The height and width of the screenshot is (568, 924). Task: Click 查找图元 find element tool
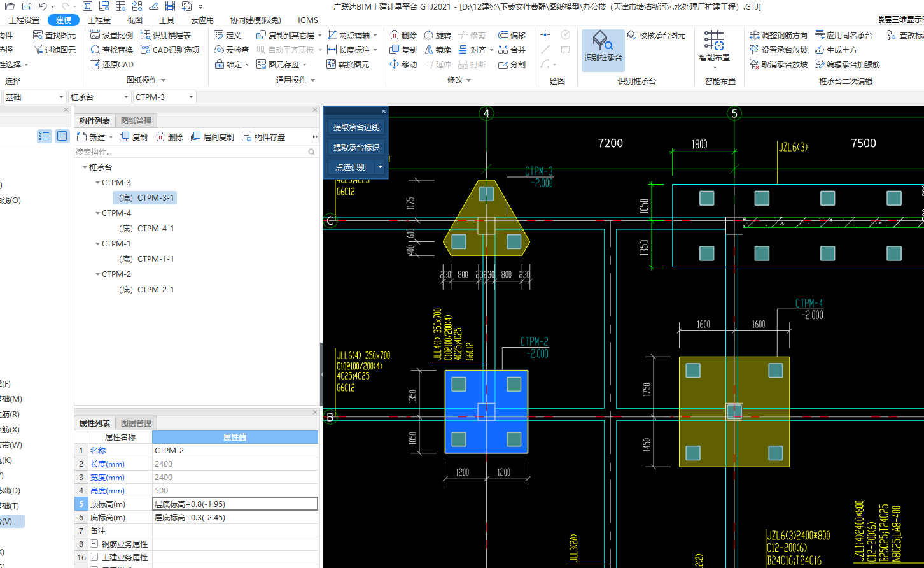(x=54, y=35)
